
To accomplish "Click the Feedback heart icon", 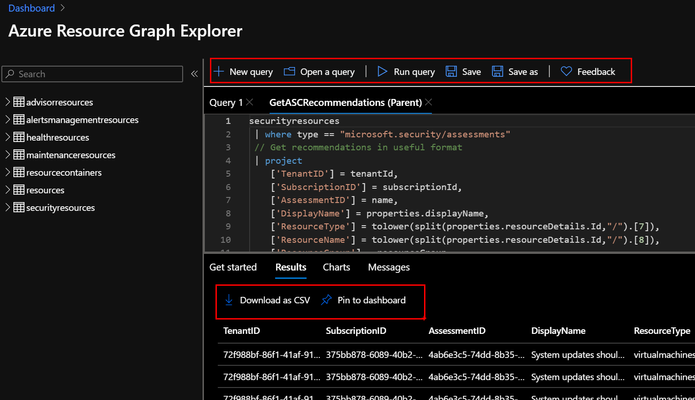I will coord(566,71).
